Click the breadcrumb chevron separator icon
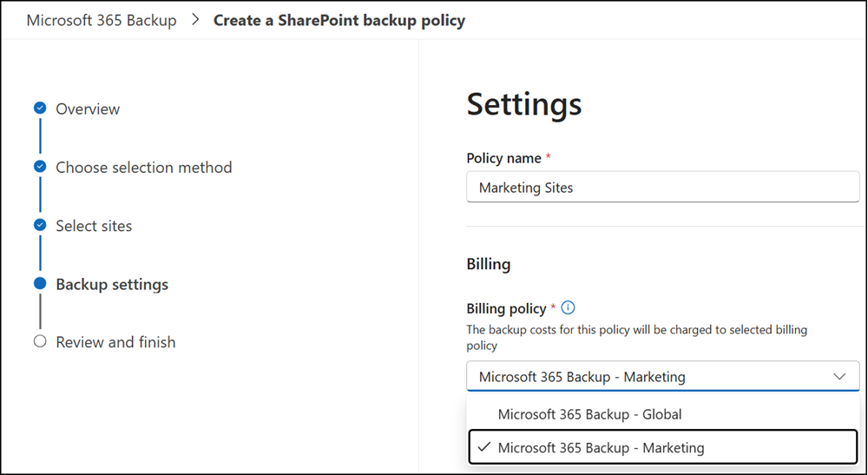Viewport: 868px width, 475px height. pyautogui.click(x=194, y=20)
